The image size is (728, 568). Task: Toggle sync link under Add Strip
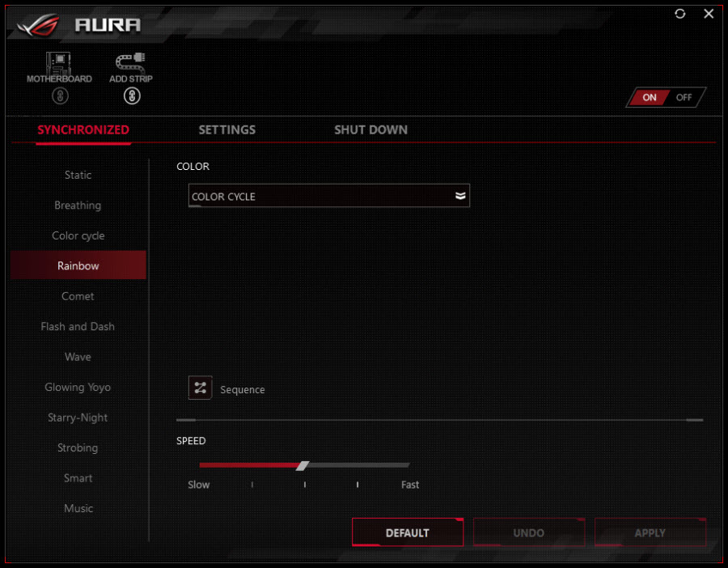132,96
